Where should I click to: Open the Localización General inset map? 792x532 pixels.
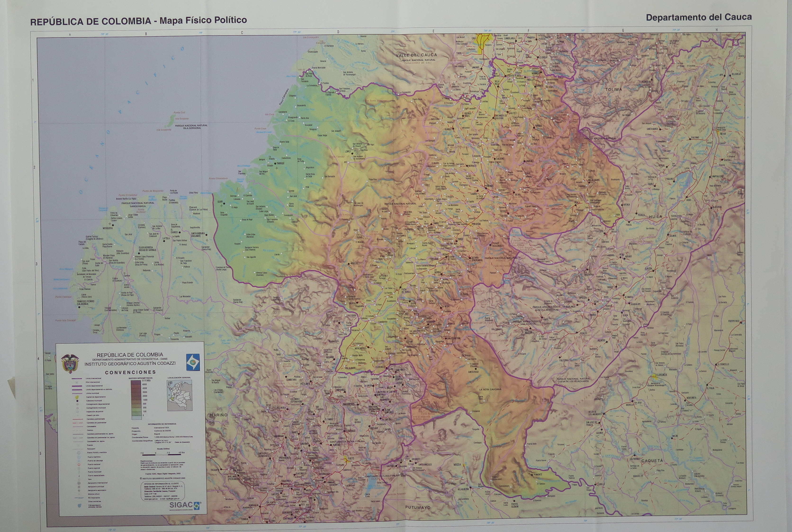click(180, 396)
